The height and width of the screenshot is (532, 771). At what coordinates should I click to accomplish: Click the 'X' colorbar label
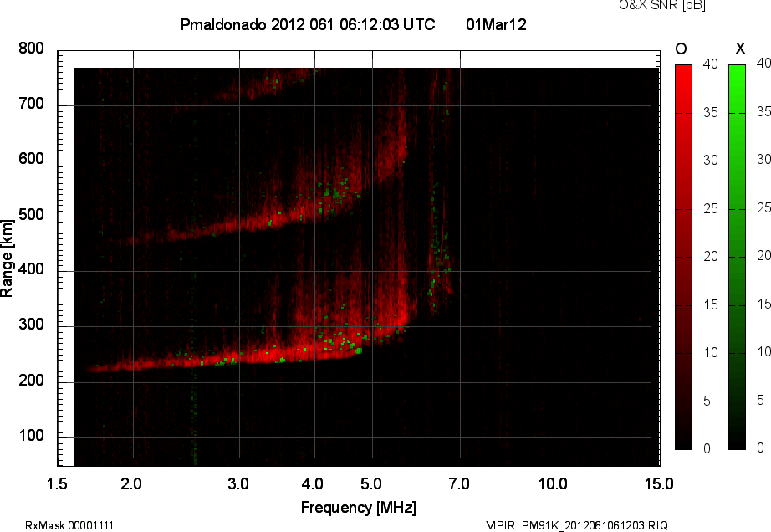tap(740, 49)
